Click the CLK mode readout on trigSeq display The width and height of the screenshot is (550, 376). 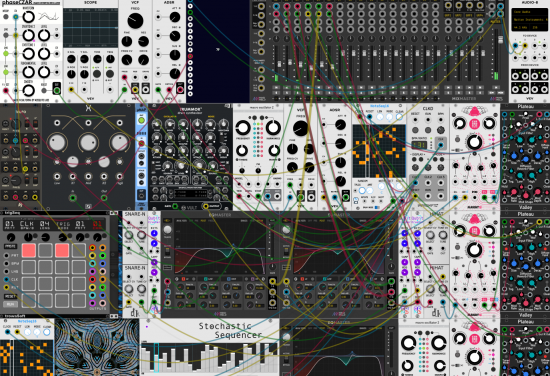point(27,224)
